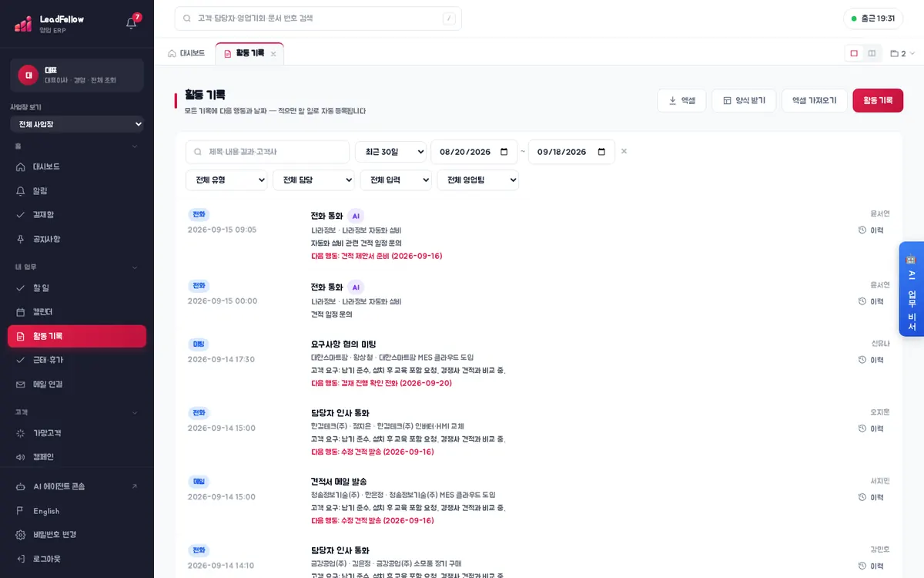This screenshot has height=578, width=924.
Task: Download with the 엑셀 button
Action: click(x=681, y=100)
